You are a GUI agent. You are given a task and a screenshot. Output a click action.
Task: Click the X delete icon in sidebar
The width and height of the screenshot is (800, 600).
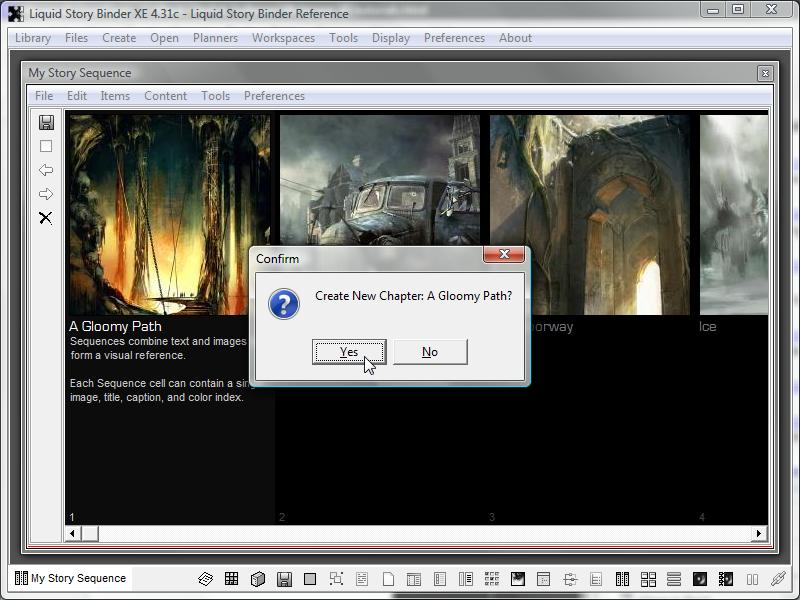(46, 218)
